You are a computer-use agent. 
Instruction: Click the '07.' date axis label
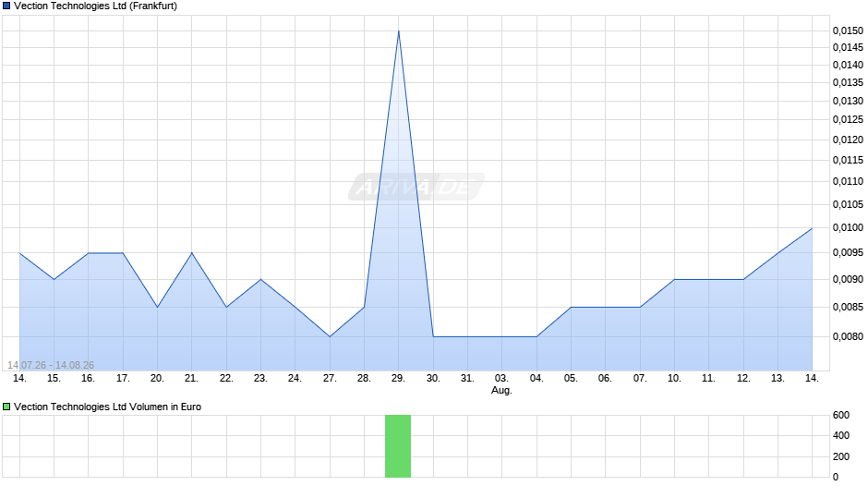(x=640, y=378)
